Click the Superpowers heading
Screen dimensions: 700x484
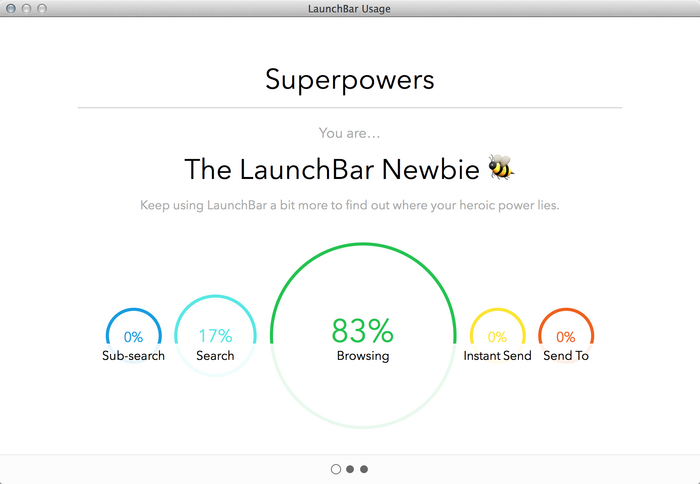tap(350, 80)
